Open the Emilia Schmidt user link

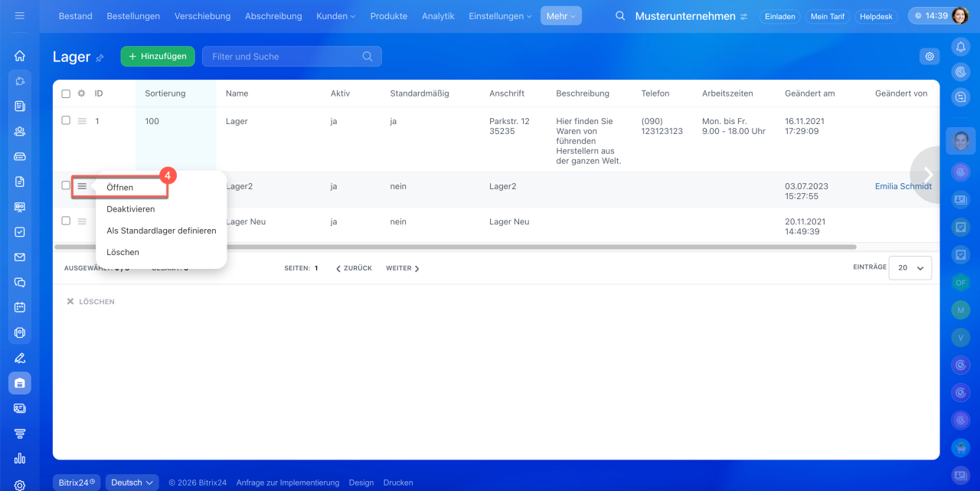coord(903,186)
